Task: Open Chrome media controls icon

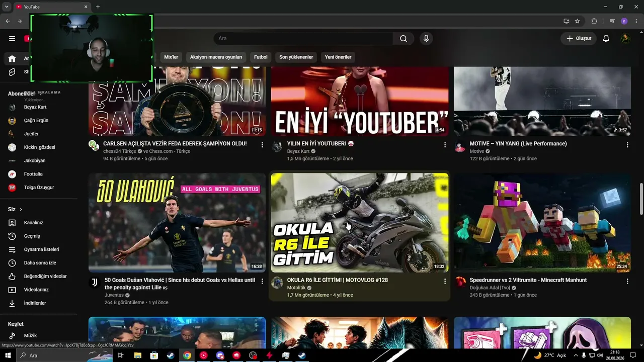Action: 612,21
